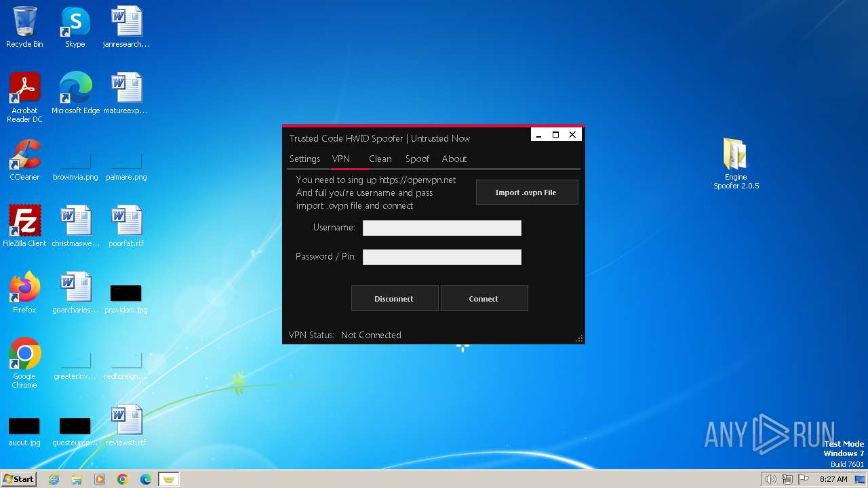Select Engine Spoofer 2.0.5 folder icon

(x=736, y=163)
